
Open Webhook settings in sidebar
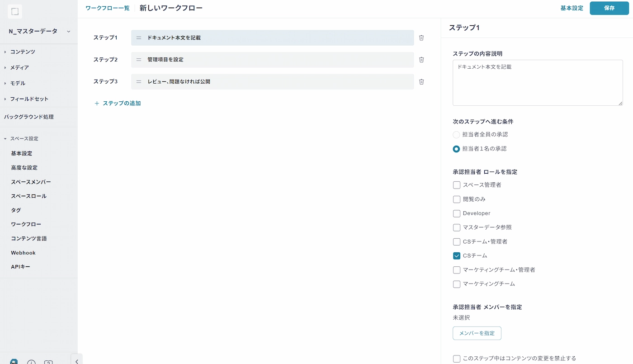[24, 253]
